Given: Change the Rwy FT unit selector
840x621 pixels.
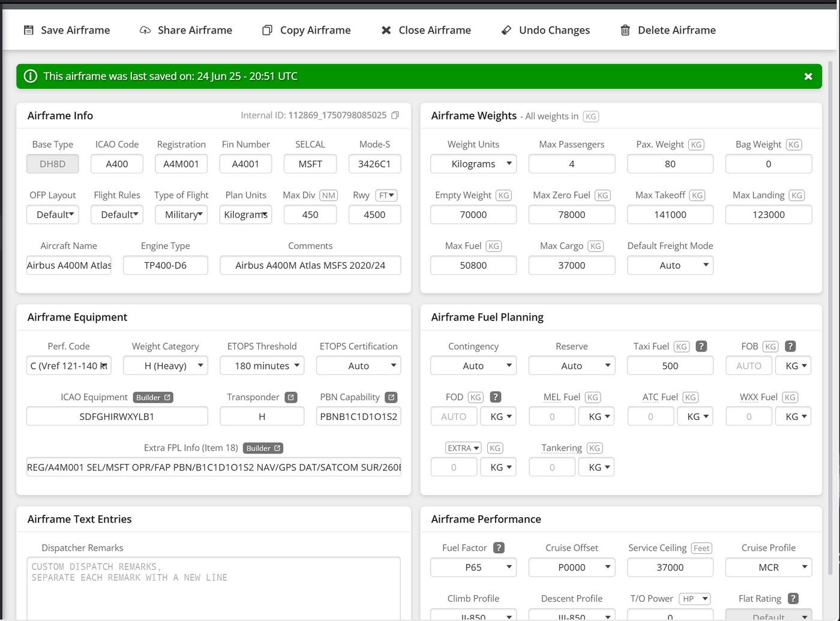Looking at the screenshot, I should tap(386, 195).
